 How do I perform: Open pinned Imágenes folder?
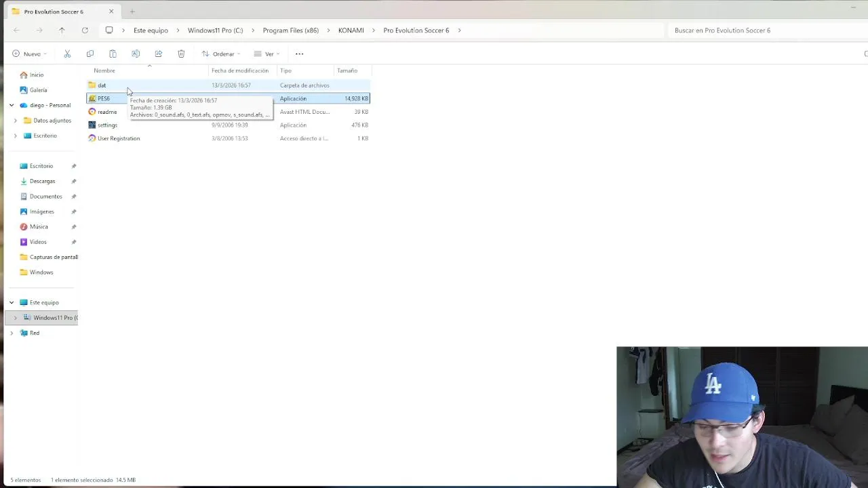pyautogui.click(x=41, y=211)
